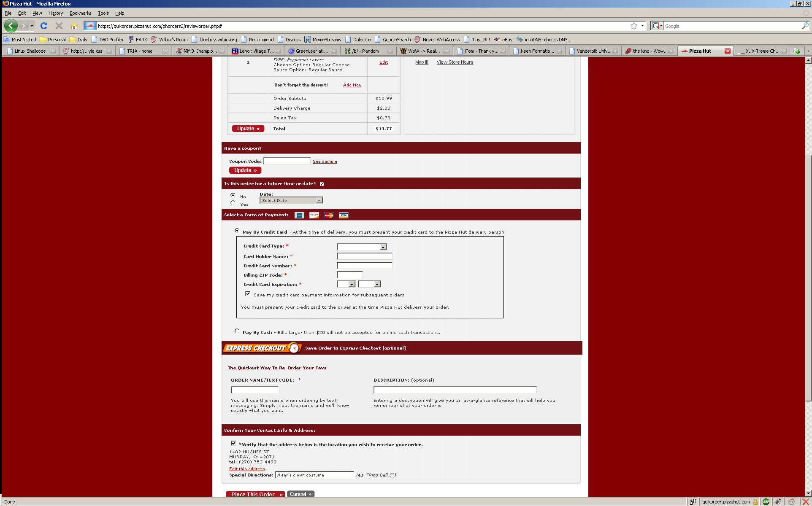The image size is (812, 506).
Task: Open the address bar history dropdown
Action: pos(643,26)
